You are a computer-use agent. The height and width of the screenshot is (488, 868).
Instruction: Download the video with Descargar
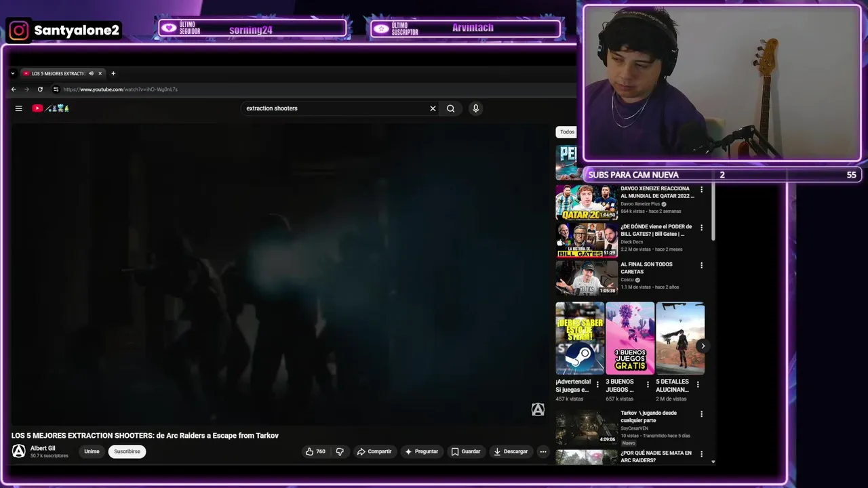click(x=511, y=451)
